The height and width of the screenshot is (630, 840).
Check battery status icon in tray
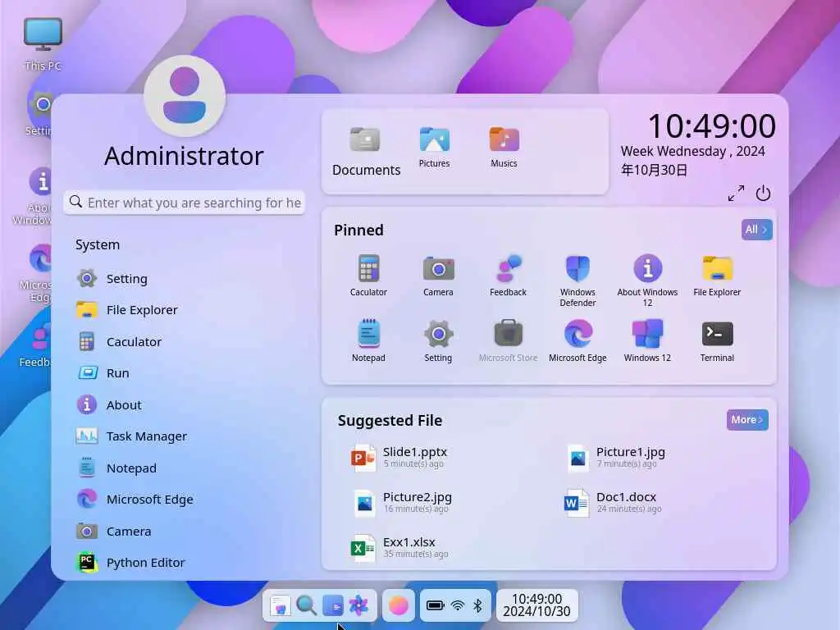435,606
